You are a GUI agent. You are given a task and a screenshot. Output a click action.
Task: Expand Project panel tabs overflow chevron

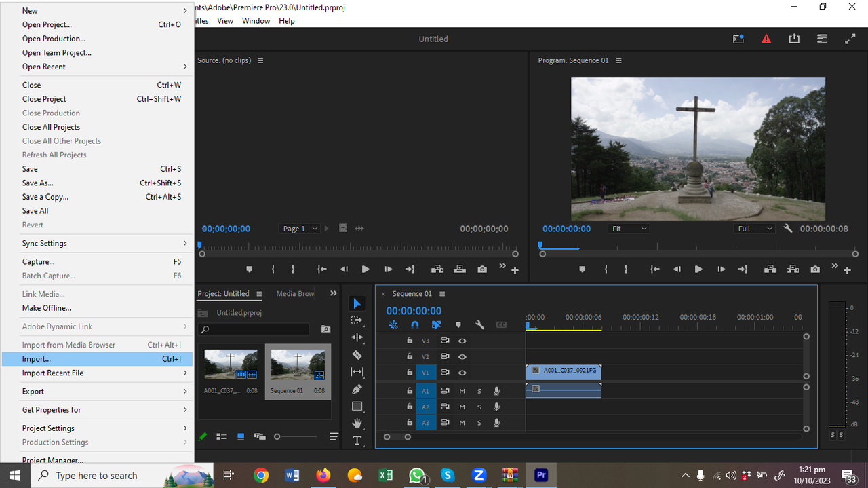(333, 294)
